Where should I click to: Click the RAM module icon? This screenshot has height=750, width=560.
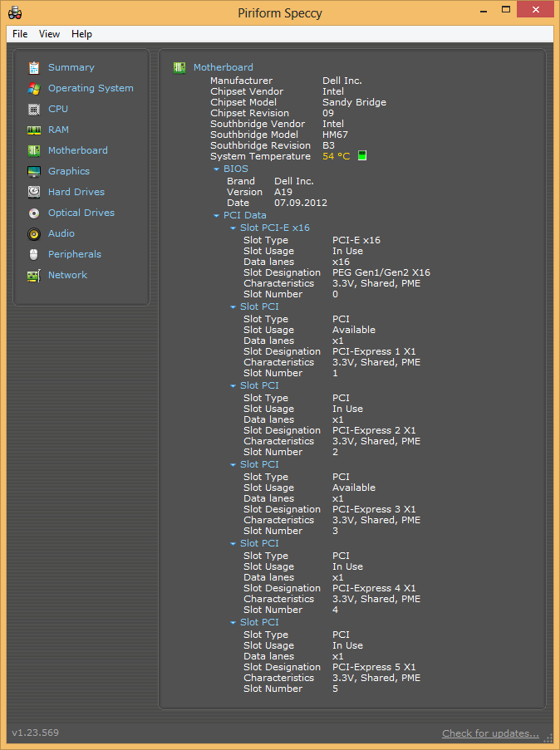pyautogui.click(x=33, y=130)
